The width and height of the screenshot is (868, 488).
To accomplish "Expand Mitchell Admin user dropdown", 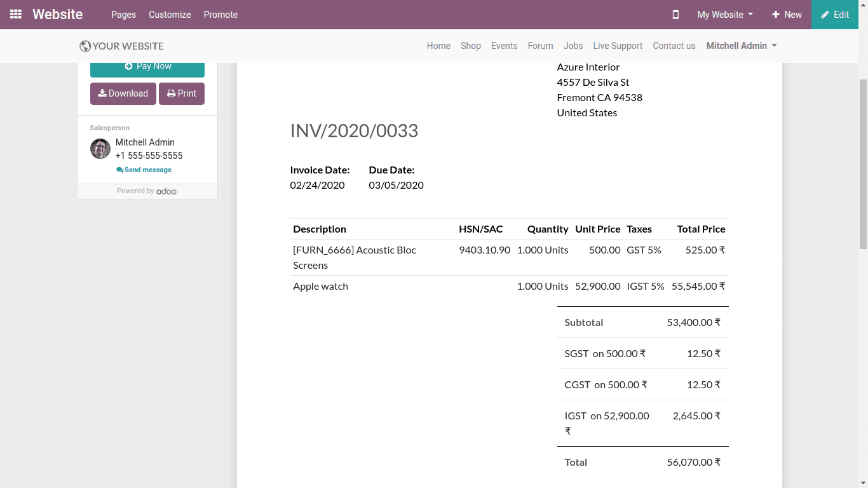I will pos(742,46).
